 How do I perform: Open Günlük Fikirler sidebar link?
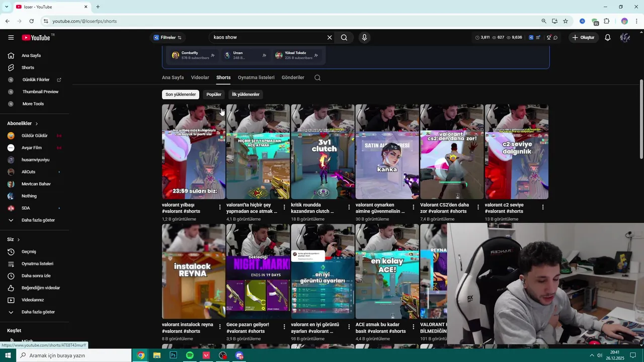(35, 79)
